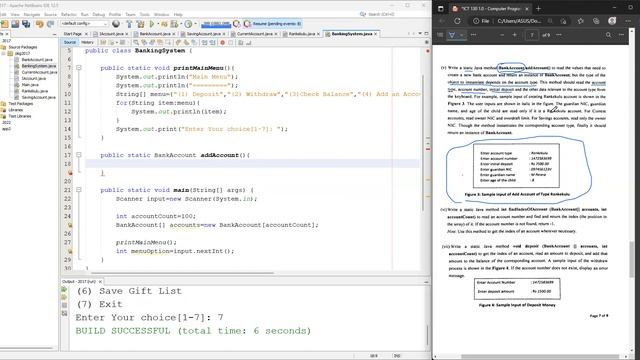
Task: Click the PDF vertical scrollbar thumb
Action: [x=632, y=260]
